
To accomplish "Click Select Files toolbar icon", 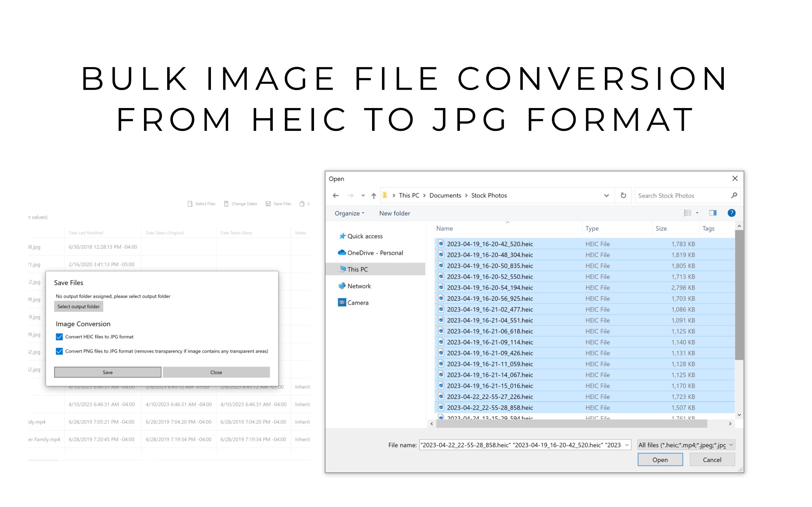I will 190,203.
